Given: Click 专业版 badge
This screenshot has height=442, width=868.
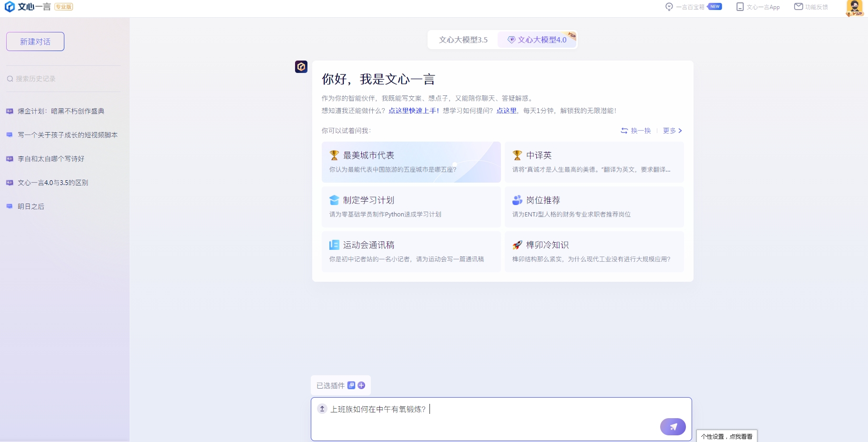Looking at the screenshot, I should click(x=63, y=7).
